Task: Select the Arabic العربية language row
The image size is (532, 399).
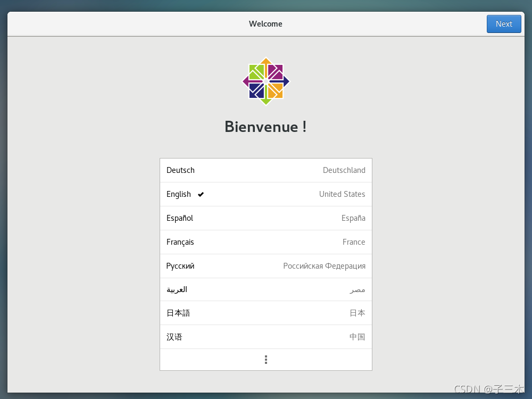Action: (265, 289)
